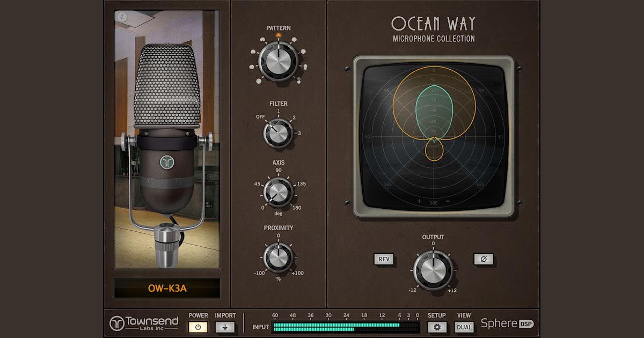The image size is (644, 338).
Task: Click the microphone image thumbnail
Action: [167, 139]
